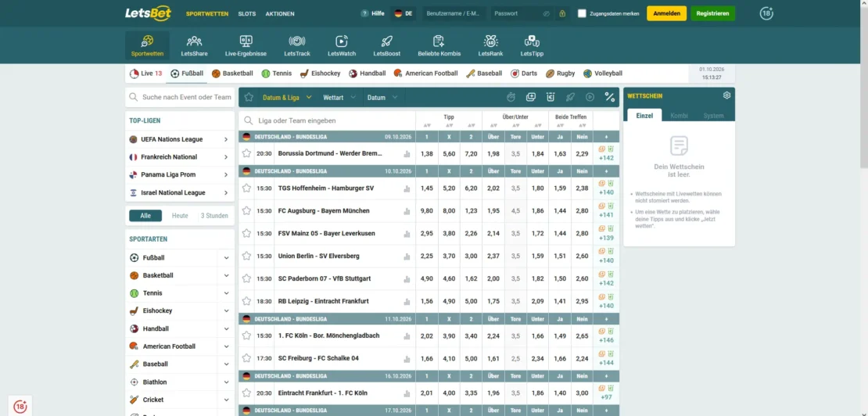
Task: Open LetsWatch streaming icon
Action: [342, 41]
